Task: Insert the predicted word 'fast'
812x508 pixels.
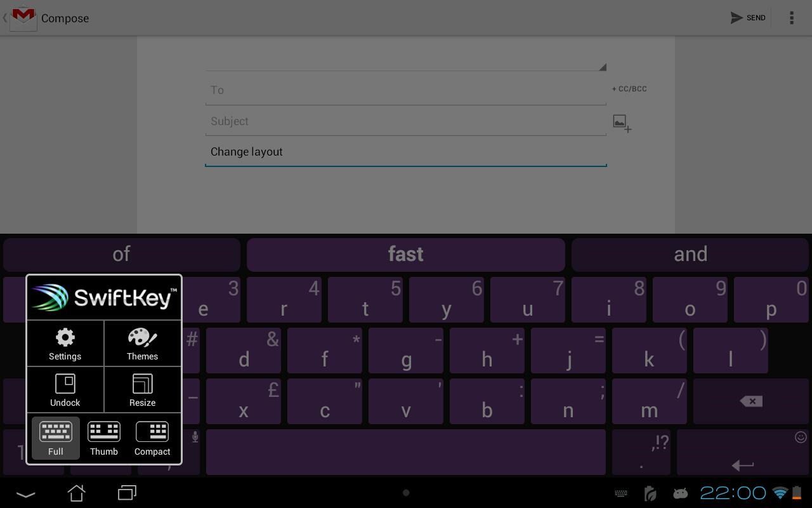Action: pyautogui.click(x=405, y=253)
